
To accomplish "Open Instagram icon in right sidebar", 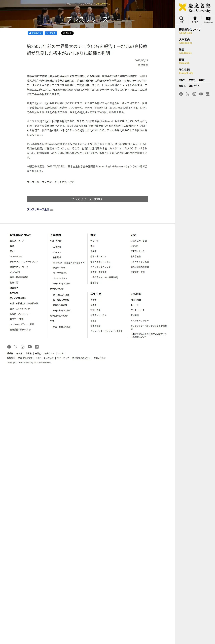I will tap(194, 94).
